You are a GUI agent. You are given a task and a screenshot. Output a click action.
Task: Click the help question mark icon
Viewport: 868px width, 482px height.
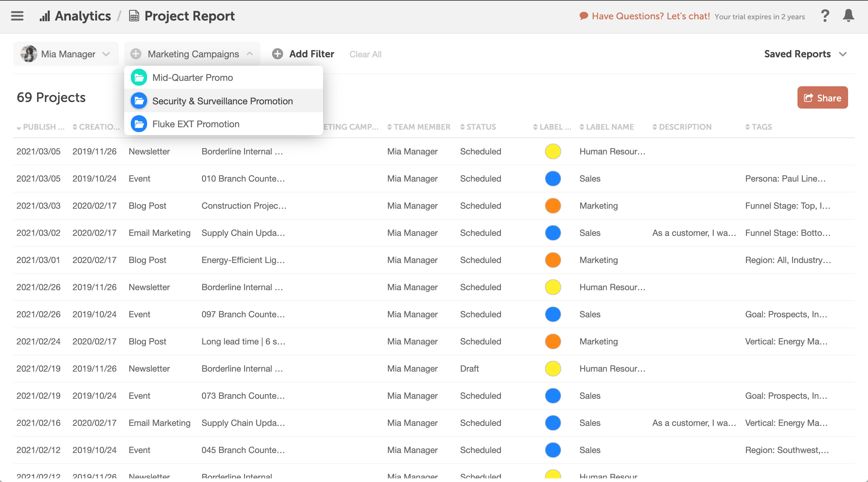click(x=825, y=16)
